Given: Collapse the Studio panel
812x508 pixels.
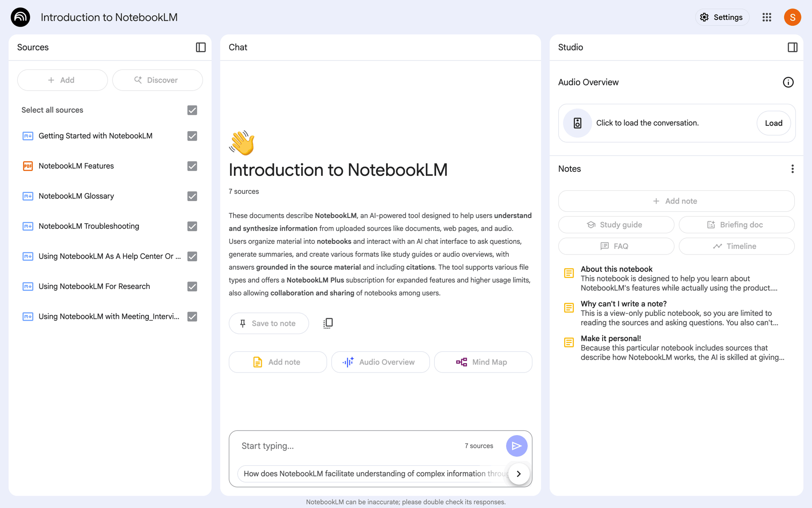Looking at the screenshot, I should (793, 47).
